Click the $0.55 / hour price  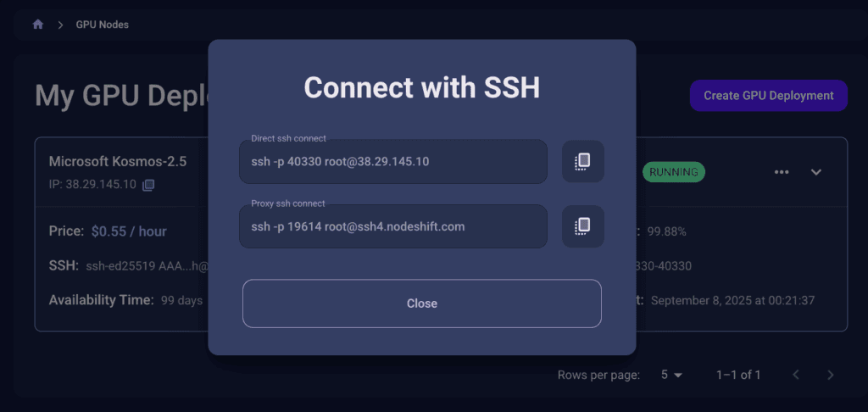click(129, 231)
